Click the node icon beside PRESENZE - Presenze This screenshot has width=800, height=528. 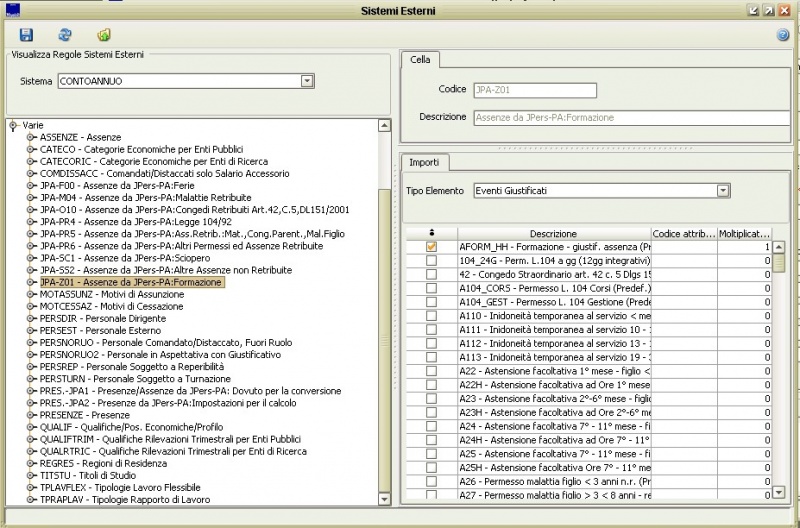[x=32, y=414]
